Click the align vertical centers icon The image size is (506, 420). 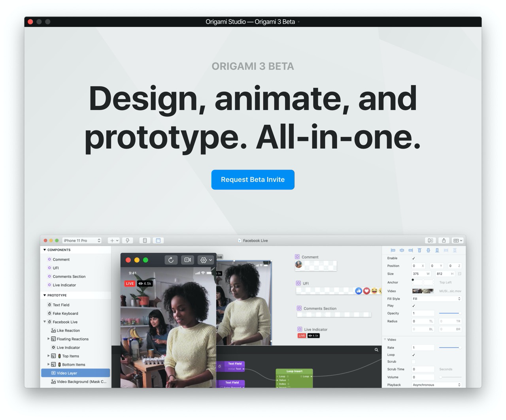pyautogui.click(x=428, y=250)
